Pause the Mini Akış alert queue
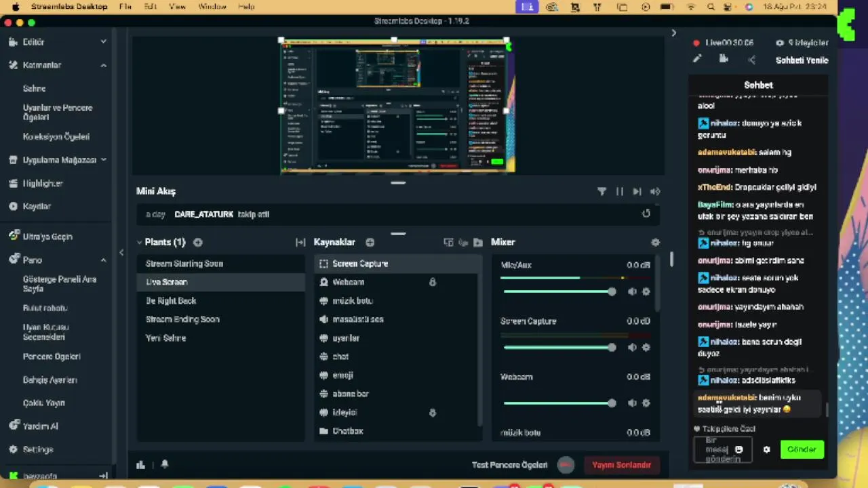Screen dimensions: 868x488 [x=619, y=192]
